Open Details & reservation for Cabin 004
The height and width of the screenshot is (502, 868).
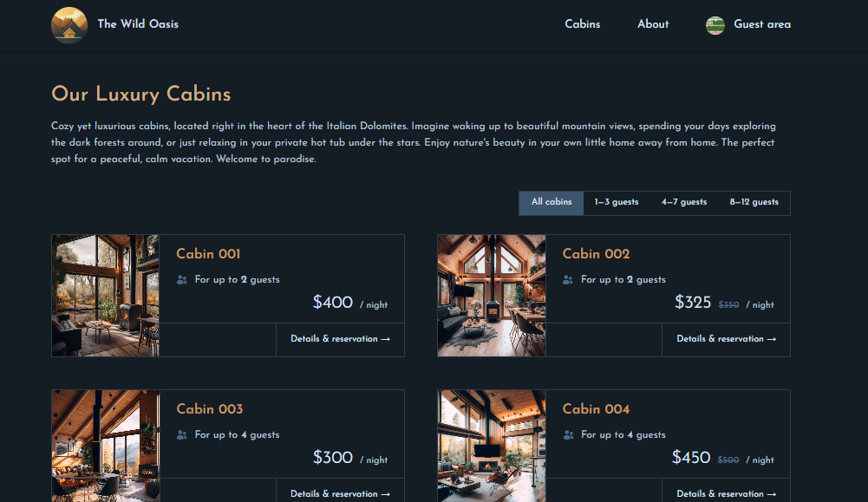pos(726,493)
